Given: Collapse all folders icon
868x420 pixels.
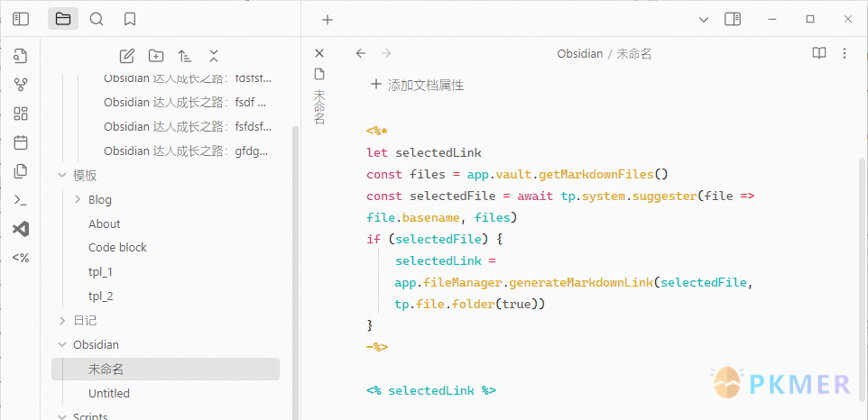Looking at the screenshot, I should click(214, 55).
